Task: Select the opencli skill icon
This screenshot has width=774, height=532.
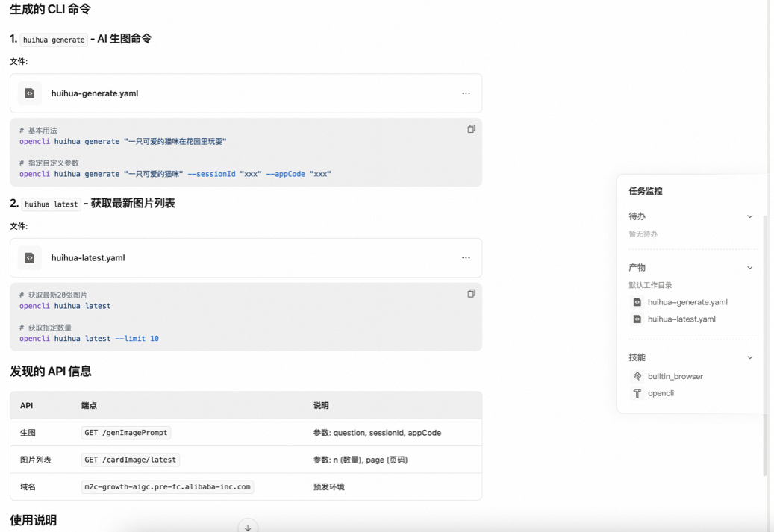Action: [637, 393]
